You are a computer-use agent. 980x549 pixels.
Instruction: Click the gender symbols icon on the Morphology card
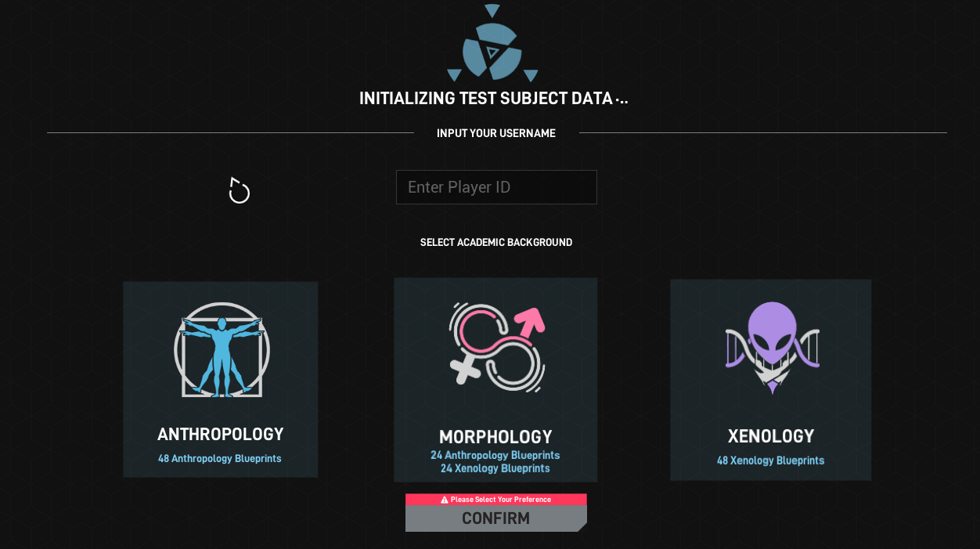tap(495, 345)
